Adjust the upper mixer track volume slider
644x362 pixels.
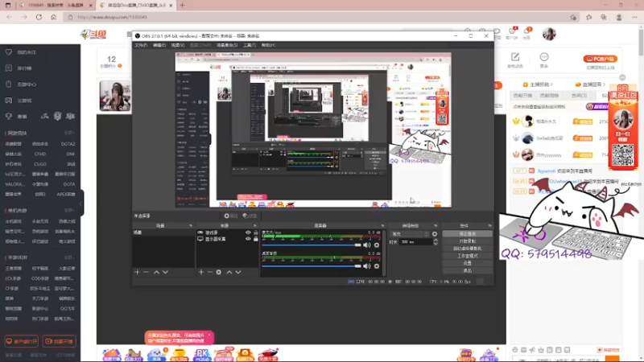(312, 245)
